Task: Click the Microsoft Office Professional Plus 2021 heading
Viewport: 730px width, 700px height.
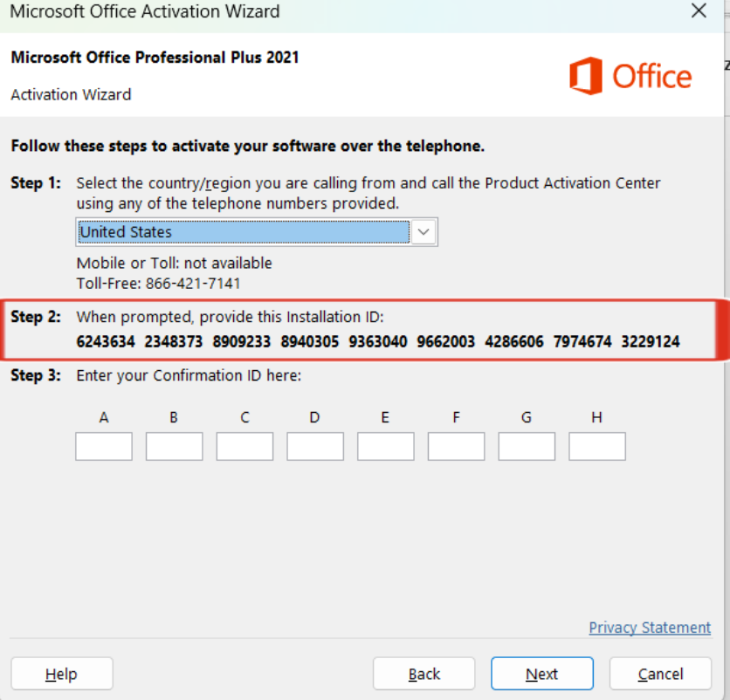Action: [155, 58]
